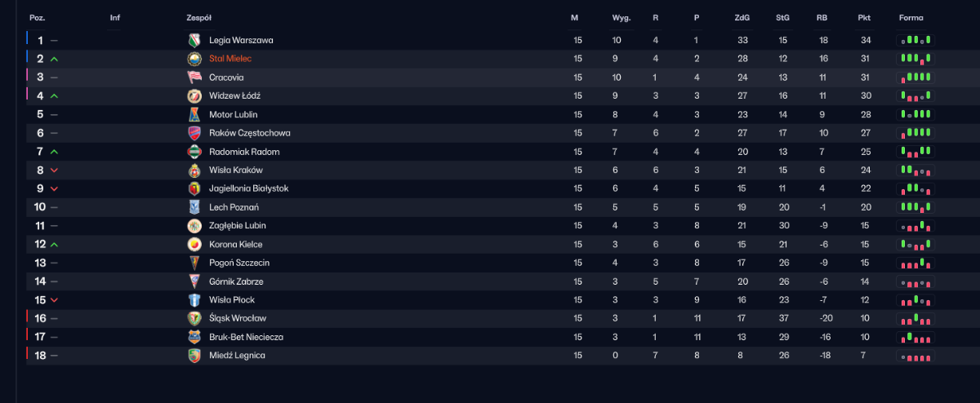This screenshot has height=403, width=980.
Task: Click the Widzew Łódź crest icon
Action: click(194, 96)
